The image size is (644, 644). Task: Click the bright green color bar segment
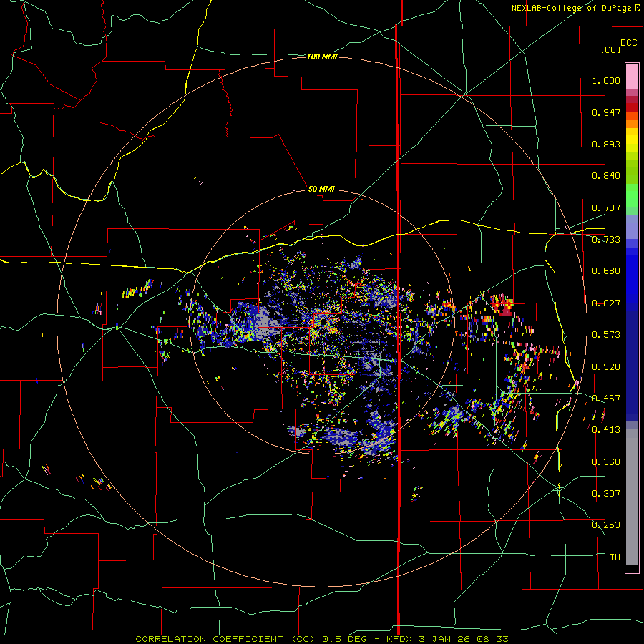tap(632, 195)
